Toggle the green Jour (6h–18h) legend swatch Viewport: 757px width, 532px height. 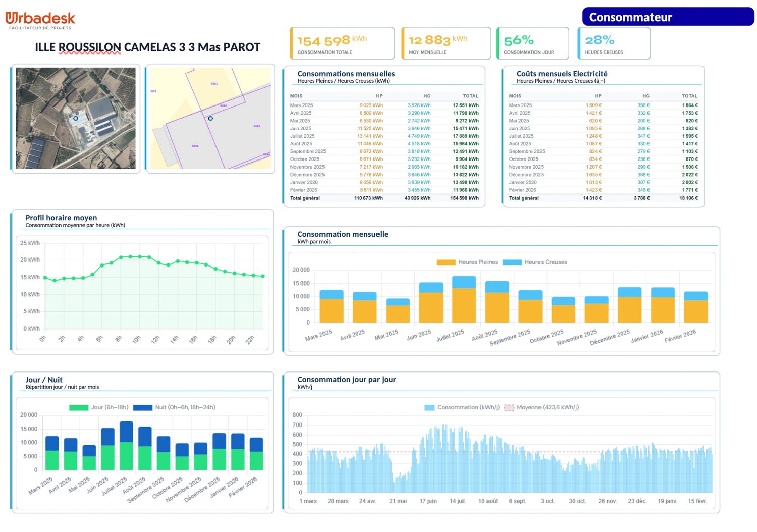(x=79, y=407)
